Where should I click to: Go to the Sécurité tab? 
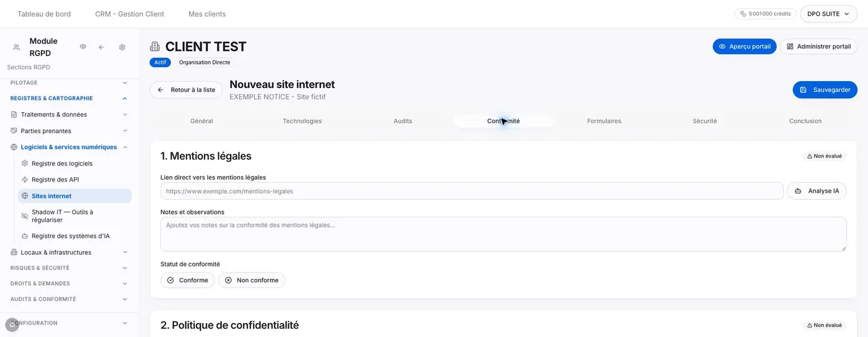(x=705, y=121)
